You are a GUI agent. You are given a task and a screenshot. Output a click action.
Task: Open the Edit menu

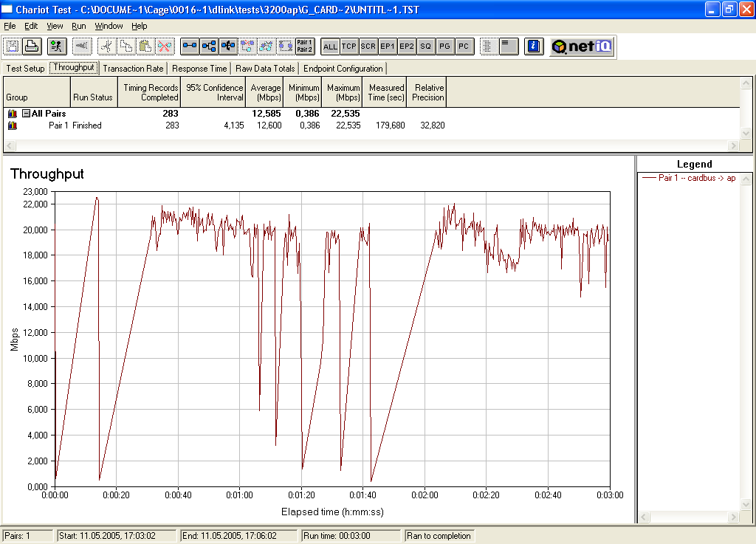pyautogui.click(x=31, y=26)
